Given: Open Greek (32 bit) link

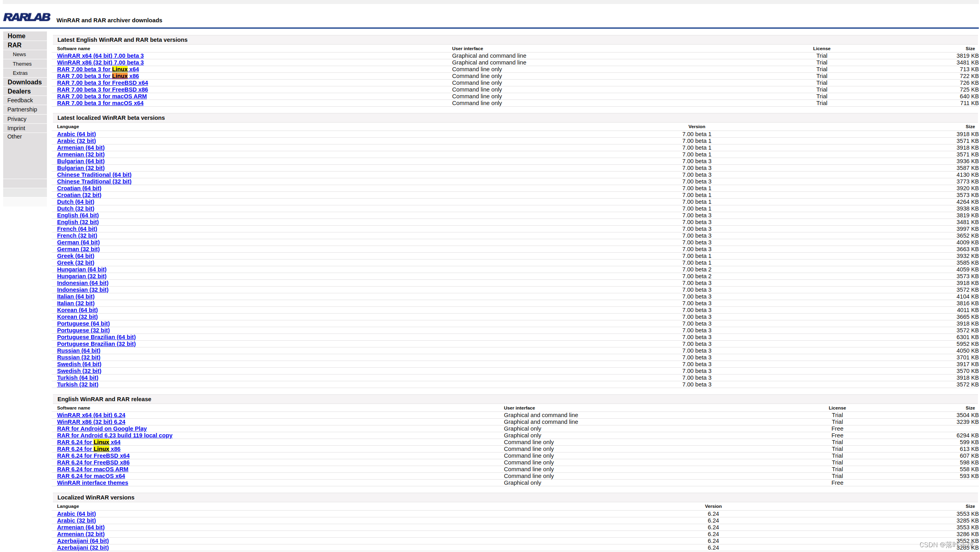Looking at the screenshot, I should coord(76,263).
